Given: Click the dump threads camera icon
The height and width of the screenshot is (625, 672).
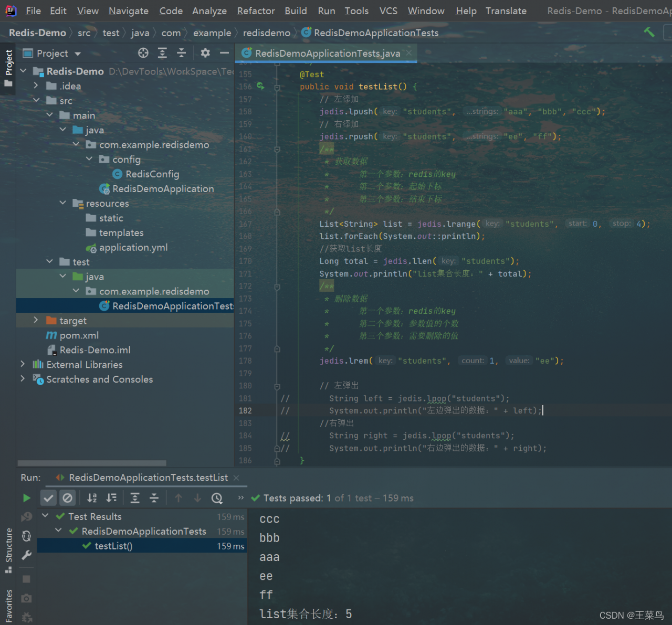Looking at the screenshot, I should pyautogui.click(x=26, y=598).
